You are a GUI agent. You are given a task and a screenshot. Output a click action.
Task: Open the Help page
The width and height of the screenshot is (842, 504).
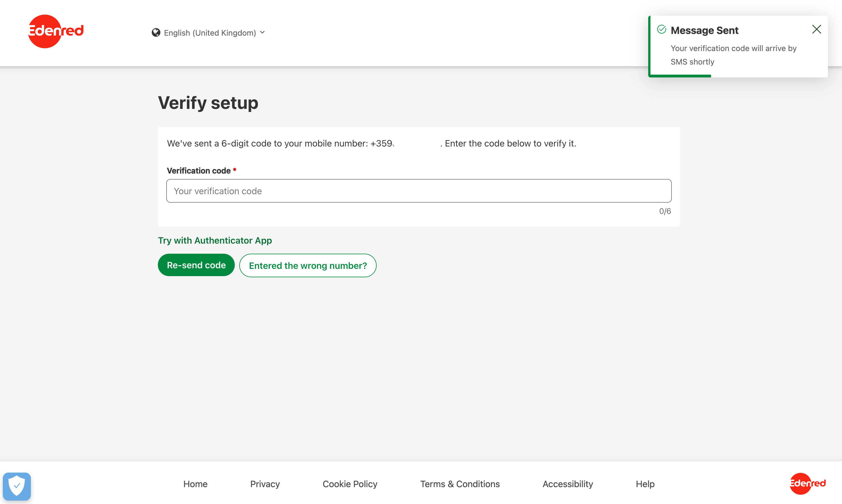[645, 484]
